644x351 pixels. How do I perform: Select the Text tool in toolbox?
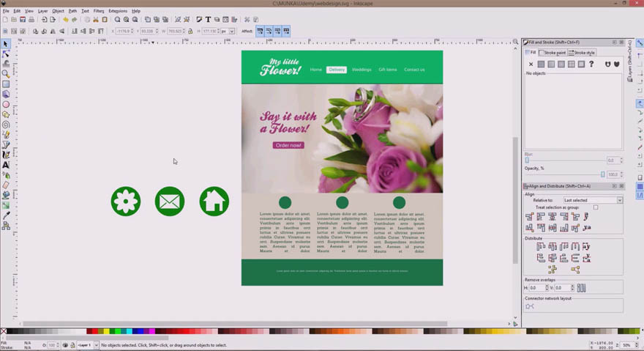pyautogui.click(x=6, y=165)
